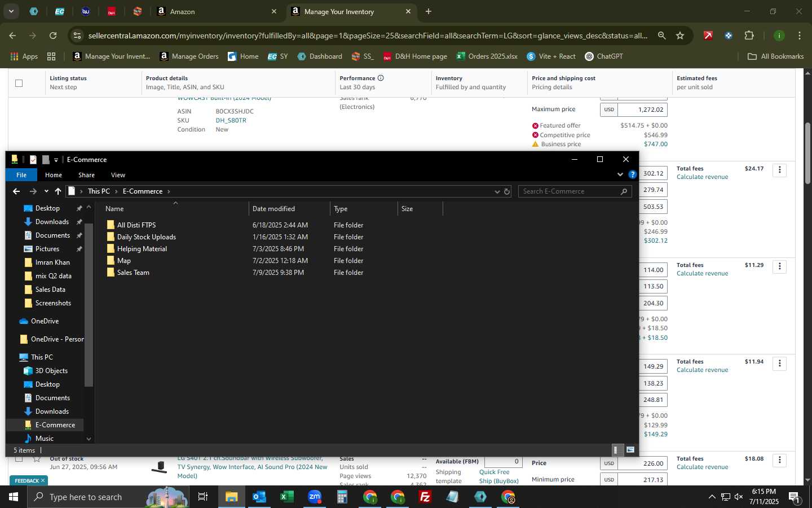Click Calculate revenue under $24.17 fees

point(702,177)
